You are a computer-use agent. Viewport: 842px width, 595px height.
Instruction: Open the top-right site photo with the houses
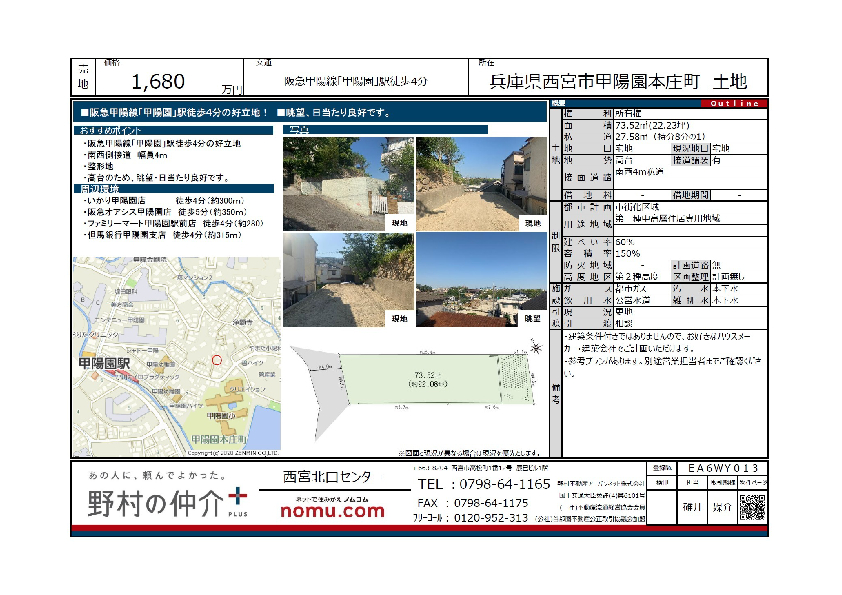[x=479, y=183]
